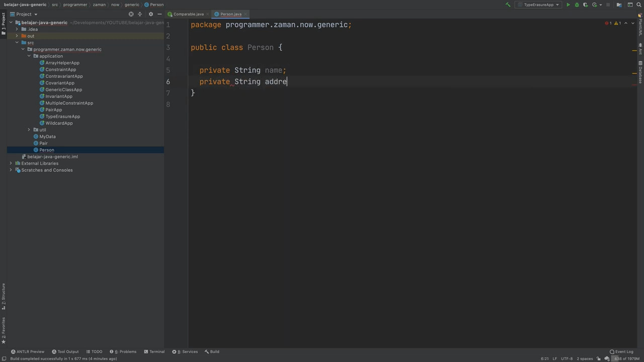The width and height of the screenshot is (644, 362).
Task: Open the Tool Output tab
Action: tap(65, 351)
